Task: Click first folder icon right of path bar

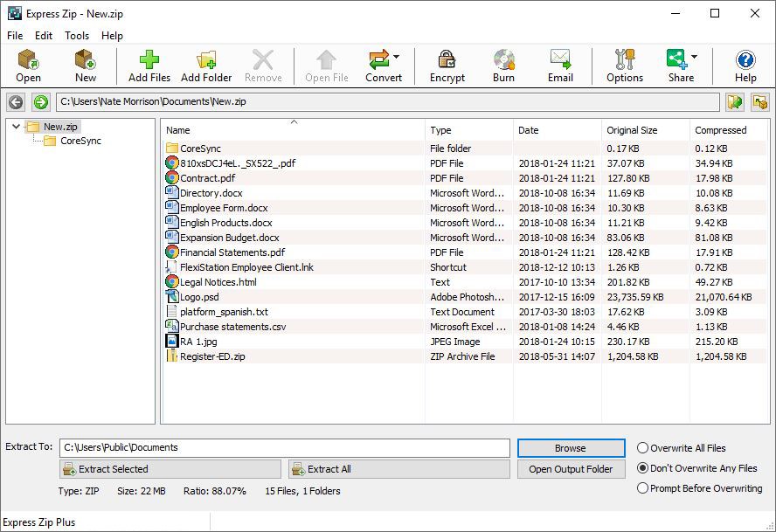Action: (x=735, y=102)
